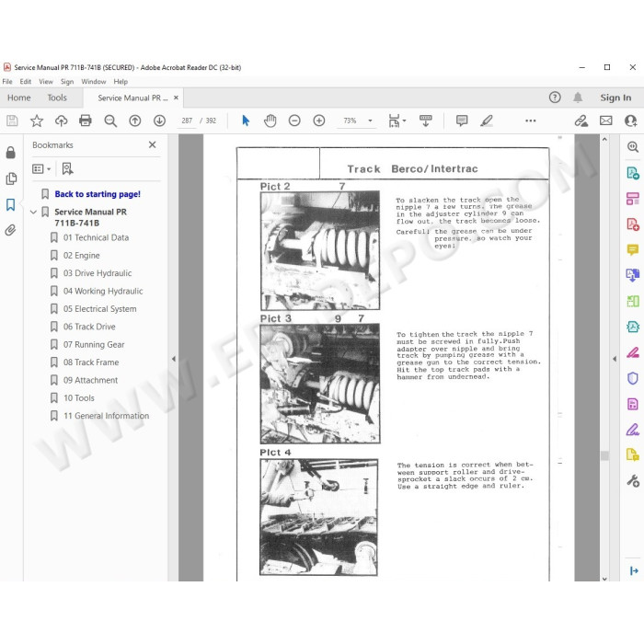
Task: Bookmark this file with the star icon
Action: [37, 121]
